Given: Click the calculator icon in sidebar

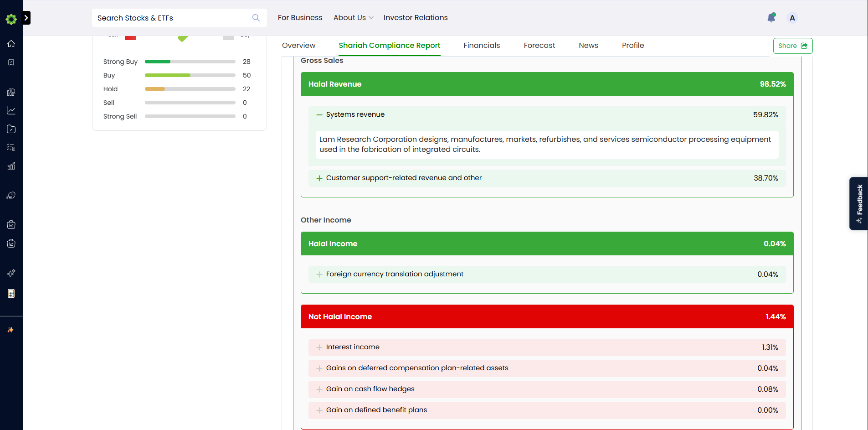Looking at the screenshot, I should pos(11,294).
